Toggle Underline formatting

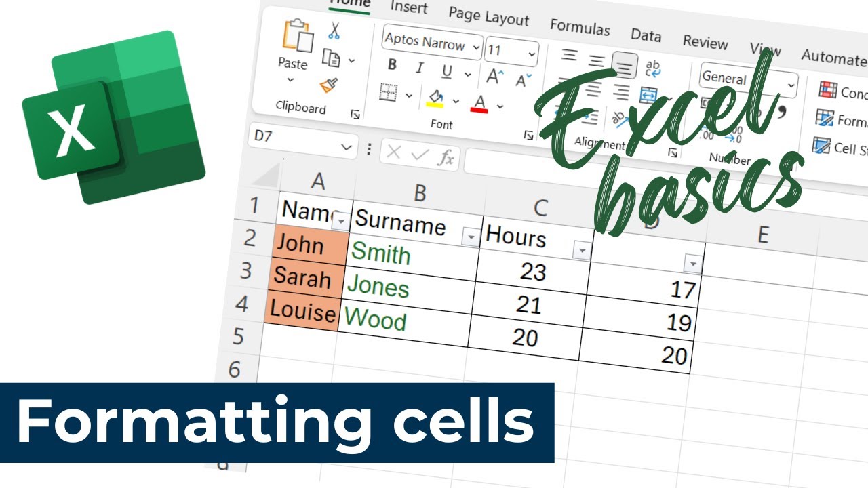(447, 71)
